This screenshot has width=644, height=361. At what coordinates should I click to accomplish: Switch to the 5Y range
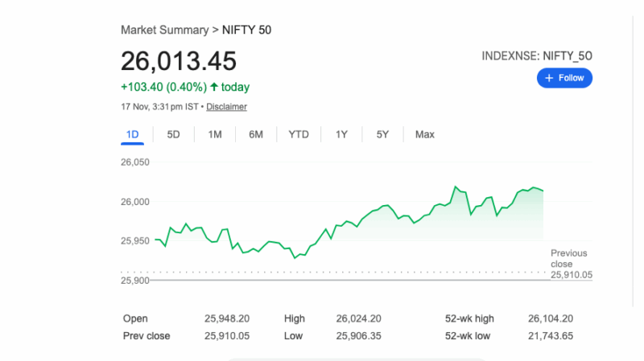click(x=382, y=134)
